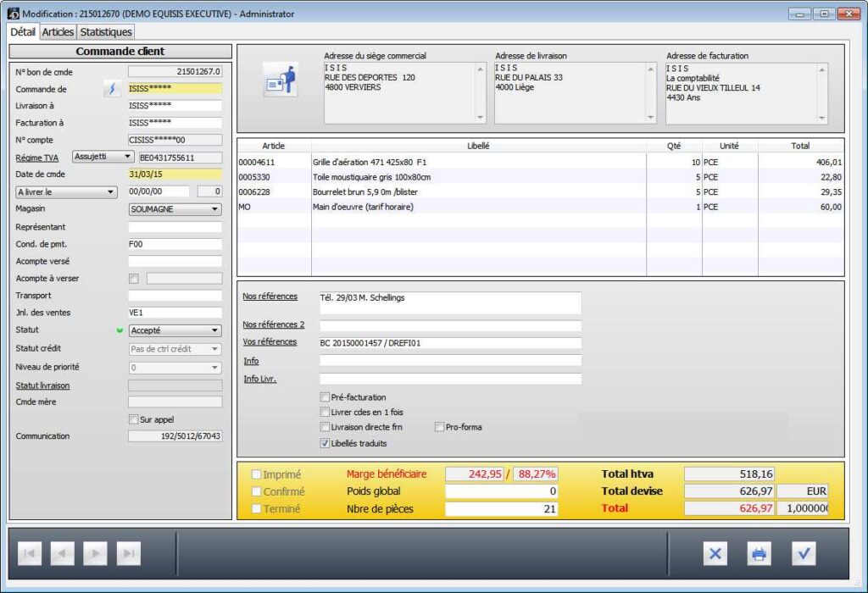Select the Grille d'aération row
This screenshot has height=593, width=868.
(540, 162)
